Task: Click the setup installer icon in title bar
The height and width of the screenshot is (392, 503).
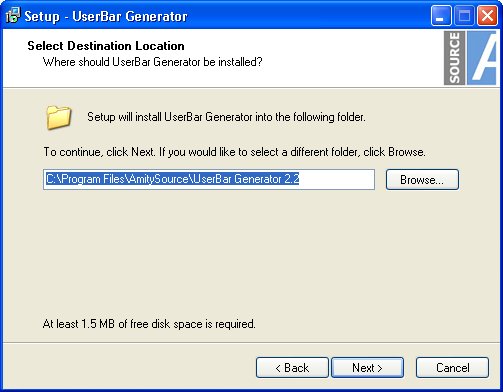Action: tap(13, 16)
